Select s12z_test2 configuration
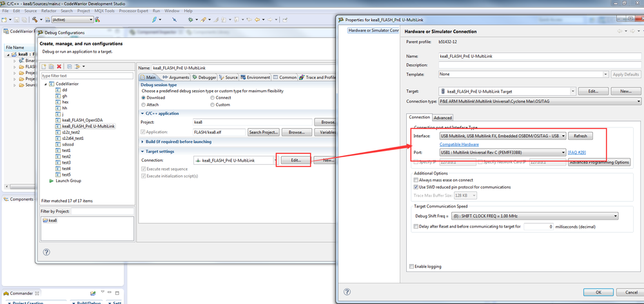The image size is (644, 304). click(x=67, y=132)
